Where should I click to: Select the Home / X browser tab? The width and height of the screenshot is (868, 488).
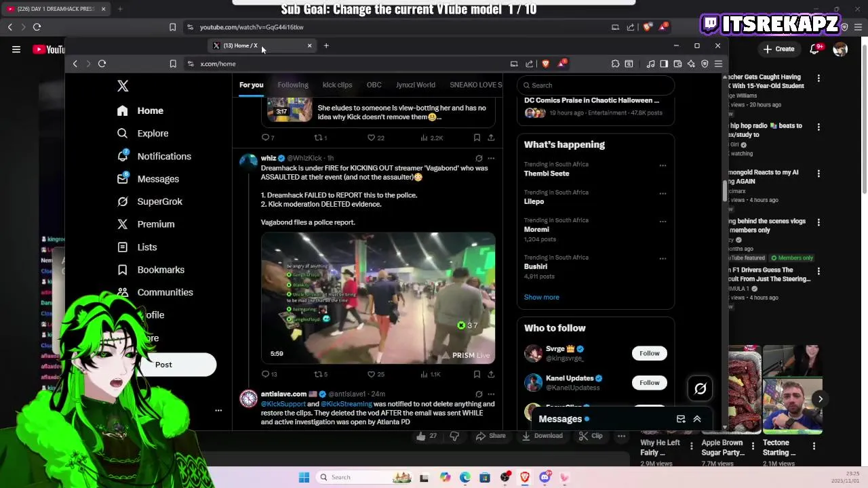(261, 45)
